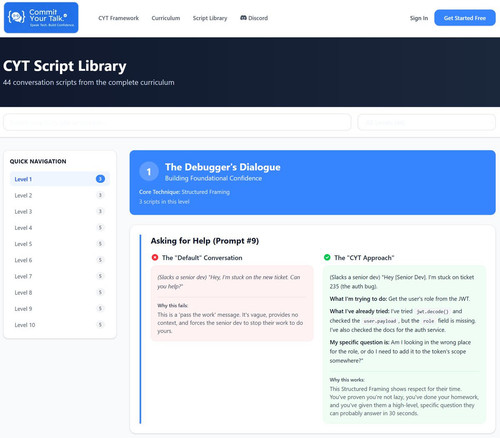Open the levels filter dropdown

tap(426, 122)
